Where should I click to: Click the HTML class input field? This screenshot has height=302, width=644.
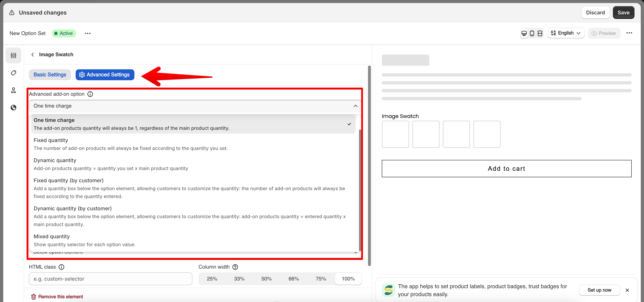[111, 279]
